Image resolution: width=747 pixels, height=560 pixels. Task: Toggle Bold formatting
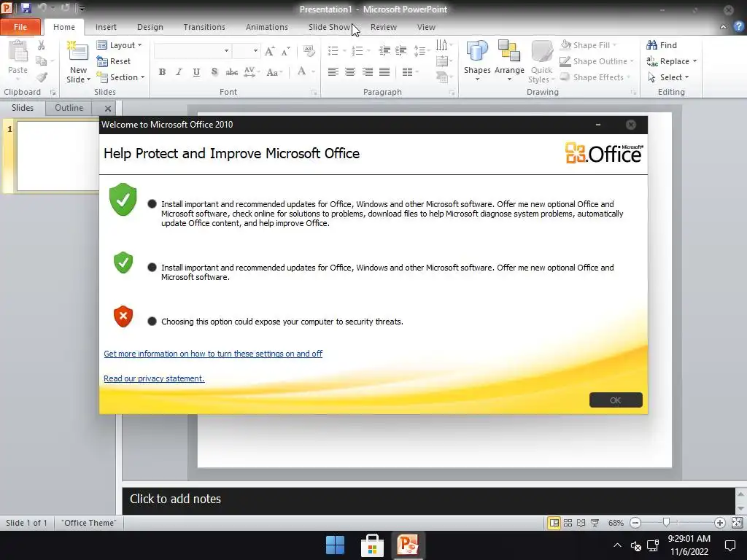click(x=162, y=72)
